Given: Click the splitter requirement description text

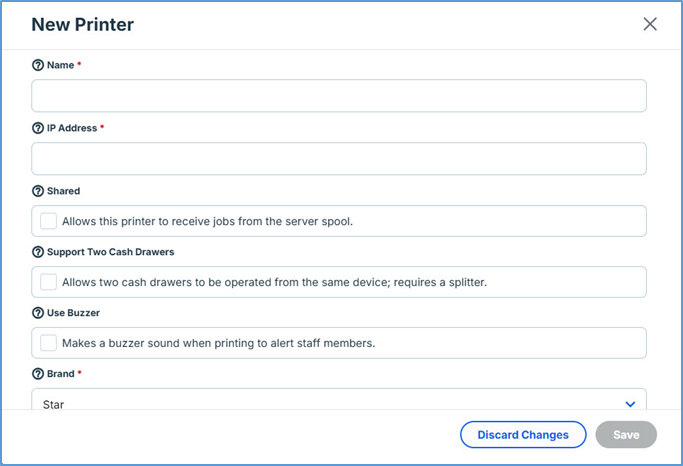Looking at the screenshot, I should pyautogui.click(x=274, y=282).
